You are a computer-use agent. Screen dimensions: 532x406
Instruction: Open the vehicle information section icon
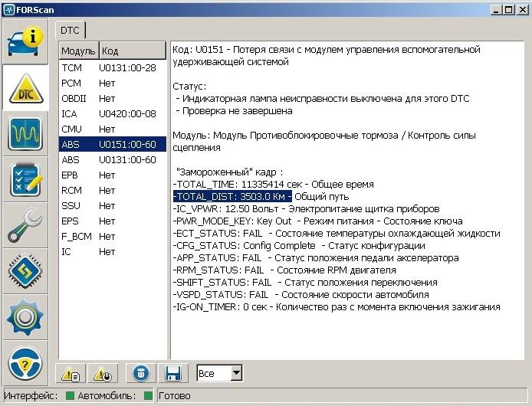[x=25, y=42]
